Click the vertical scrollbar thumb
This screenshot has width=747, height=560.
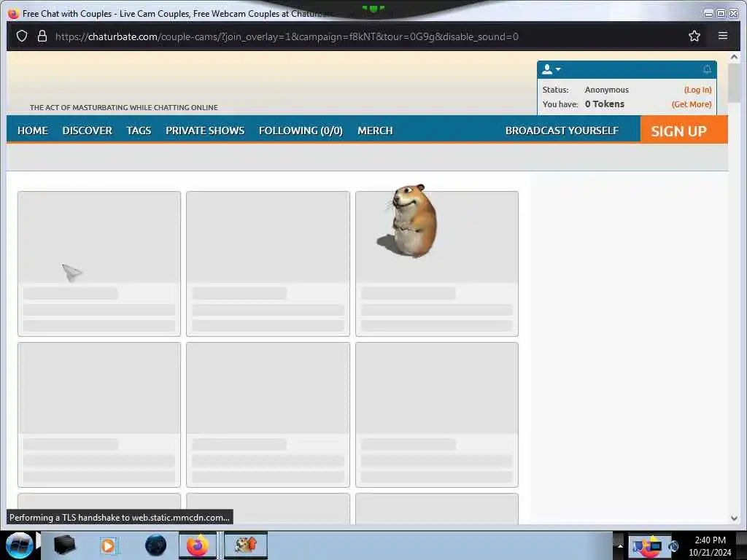[734, 82]
